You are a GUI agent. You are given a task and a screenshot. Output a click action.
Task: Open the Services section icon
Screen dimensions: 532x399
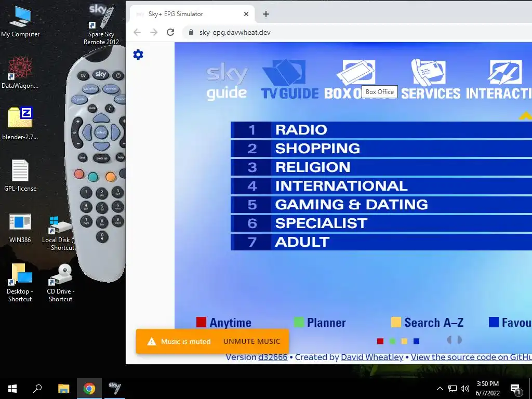coord(431,79)
